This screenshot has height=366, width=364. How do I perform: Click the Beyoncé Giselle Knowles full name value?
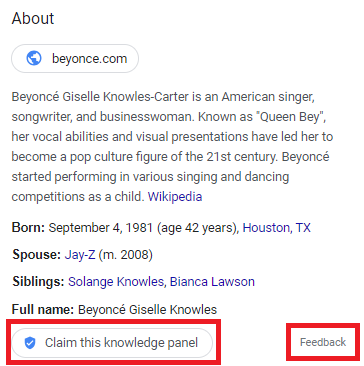tap(148, 310)
